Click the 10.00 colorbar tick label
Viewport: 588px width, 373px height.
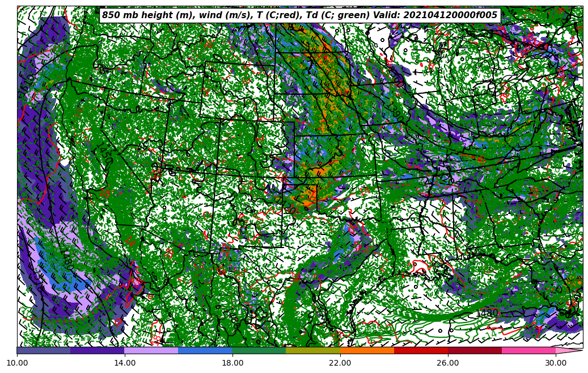pyautogui.click(x=17, y=362)
